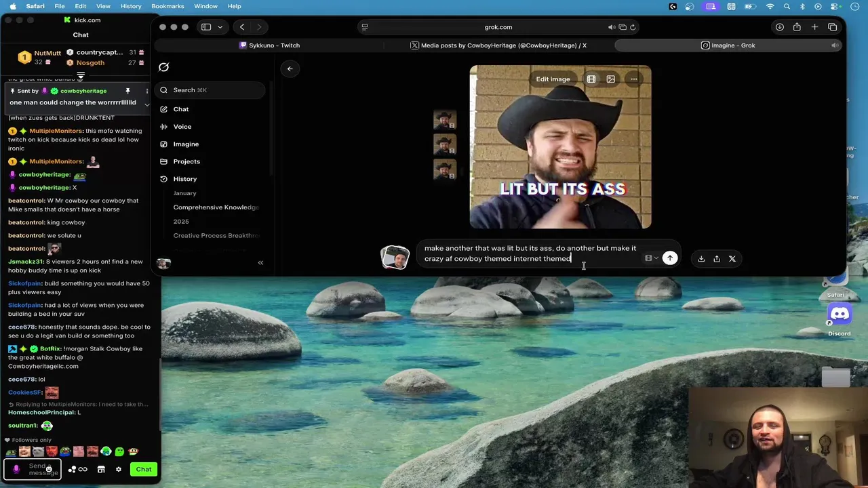Image resolution: width=868 pixels, height=488 pixels.
Task: Open user avatar in Grok sidebar
Action: [x=163, y=263]
